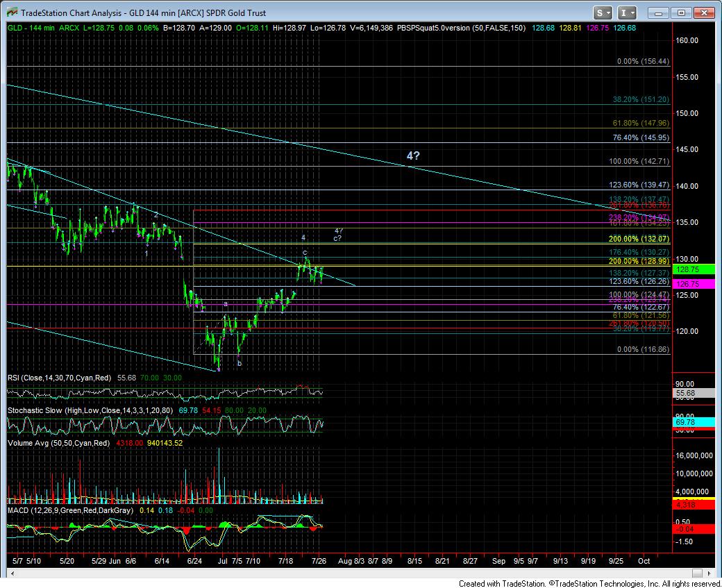Minimize the Chart Analysis window
Screen dimensions: 722x588
(x=658, y=13)
